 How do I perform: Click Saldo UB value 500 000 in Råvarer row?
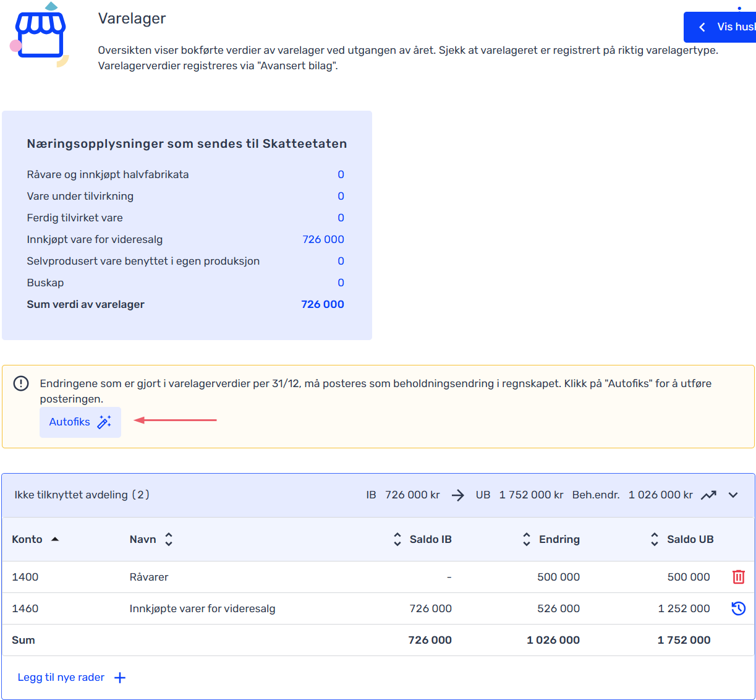[689, 577]
